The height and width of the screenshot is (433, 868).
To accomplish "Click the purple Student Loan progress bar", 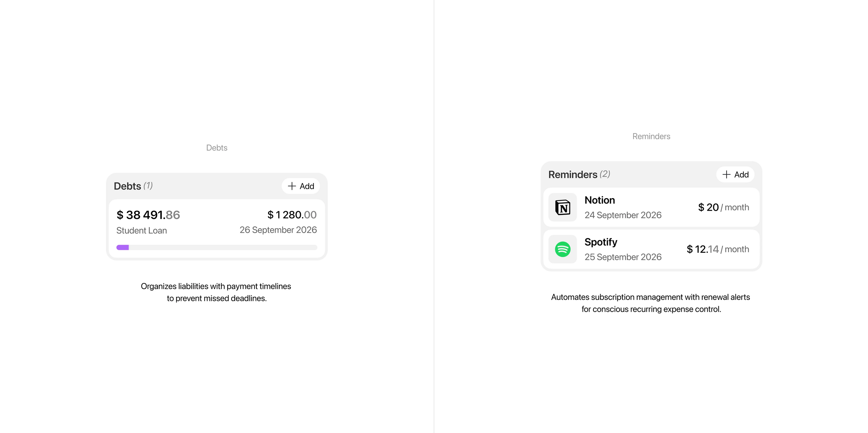I will [123, 247].
